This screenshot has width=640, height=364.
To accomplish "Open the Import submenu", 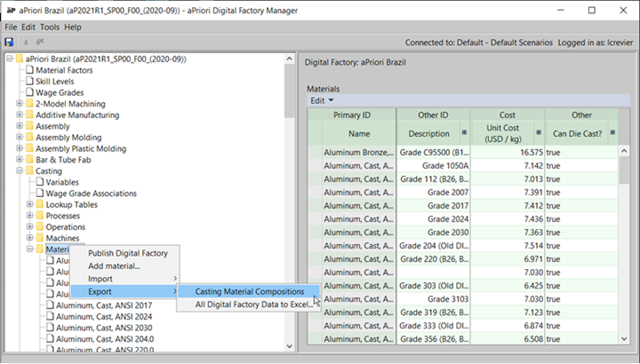I will point(125,279).
